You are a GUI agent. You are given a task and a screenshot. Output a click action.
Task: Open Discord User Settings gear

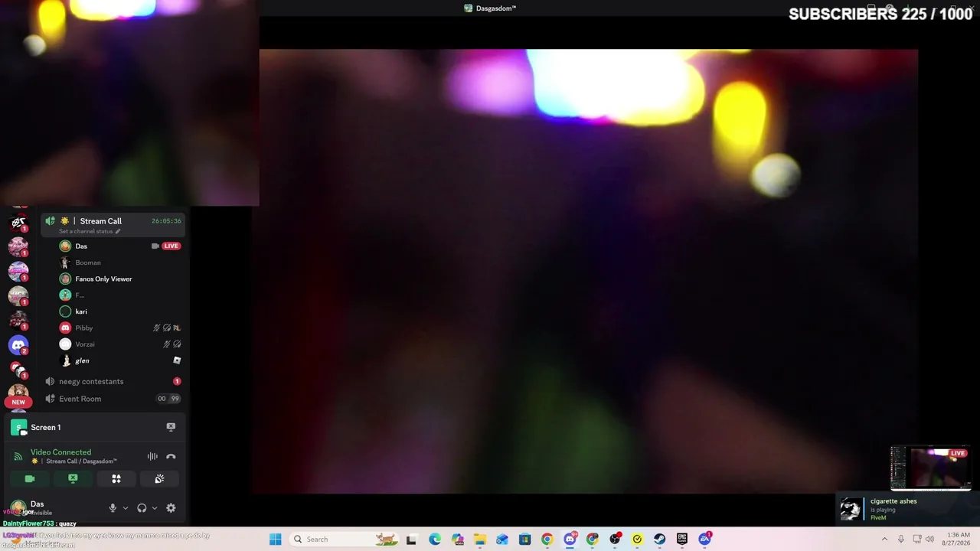point(171,508)
